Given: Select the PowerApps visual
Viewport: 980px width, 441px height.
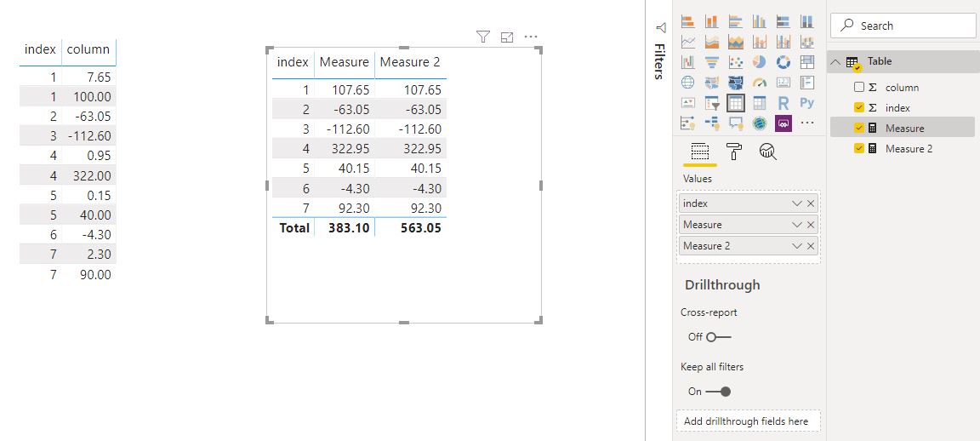Looking at the screenshot, I should tap(783, 123).
